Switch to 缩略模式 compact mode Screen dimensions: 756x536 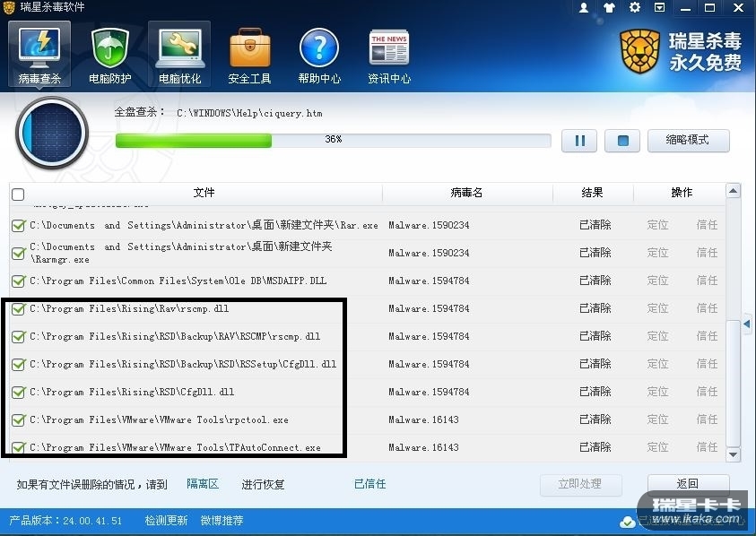(x=688, y=140)
